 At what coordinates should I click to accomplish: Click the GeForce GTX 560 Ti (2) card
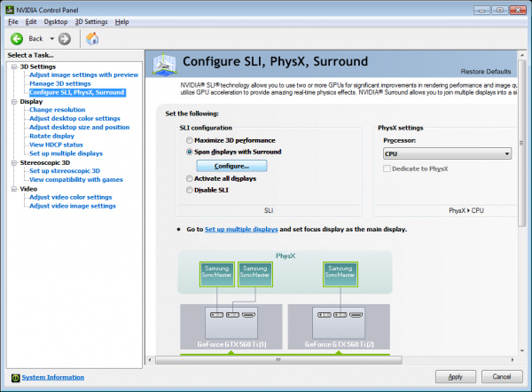tap(339, 326)
